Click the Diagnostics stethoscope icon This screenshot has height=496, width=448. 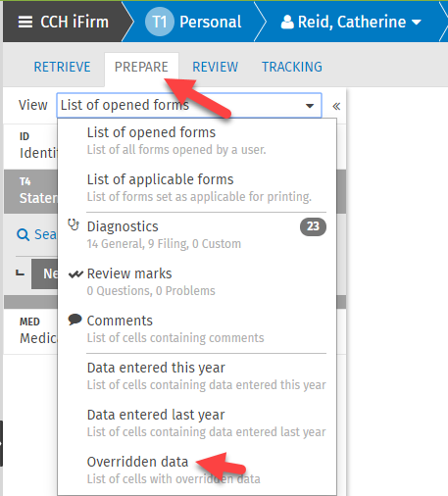point(74,225)
